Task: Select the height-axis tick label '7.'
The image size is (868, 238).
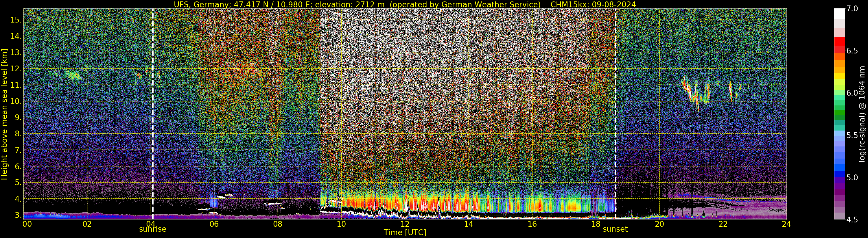Action: (18, 150)
